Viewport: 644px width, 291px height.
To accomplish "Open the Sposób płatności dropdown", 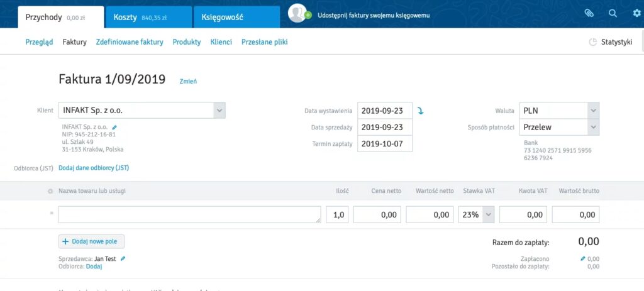I will tap(592, 127).
